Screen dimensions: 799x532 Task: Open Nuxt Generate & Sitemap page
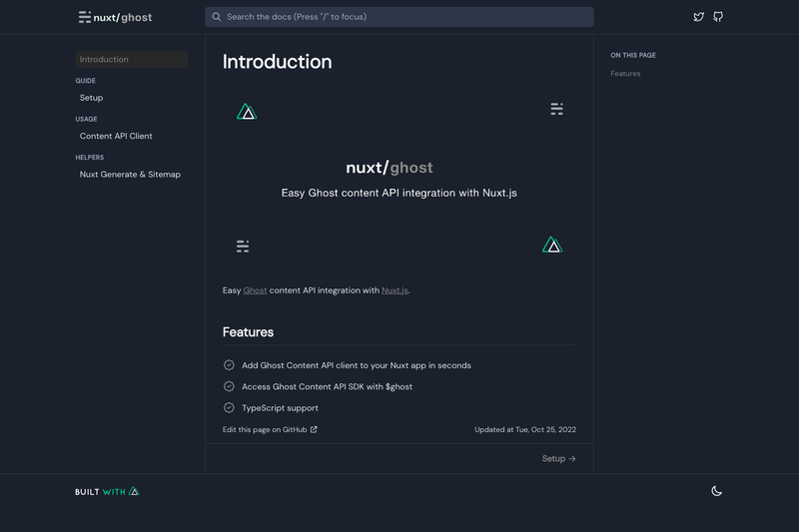[x=130, y=174]
